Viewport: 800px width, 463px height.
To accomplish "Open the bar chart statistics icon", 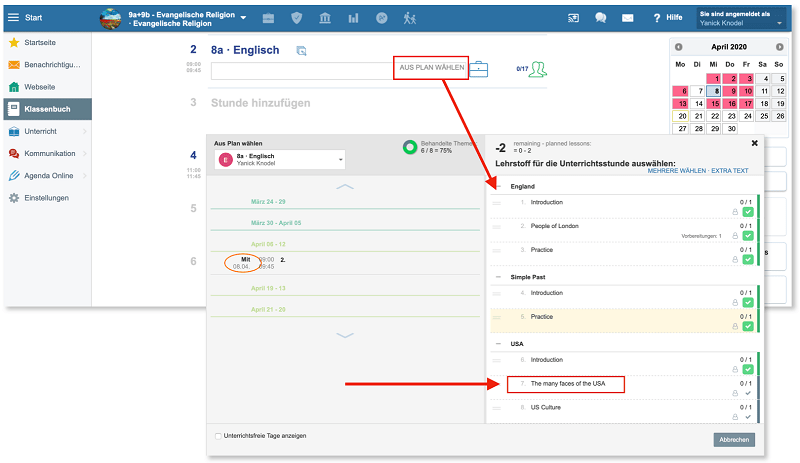I will click(x=354, y=18).
